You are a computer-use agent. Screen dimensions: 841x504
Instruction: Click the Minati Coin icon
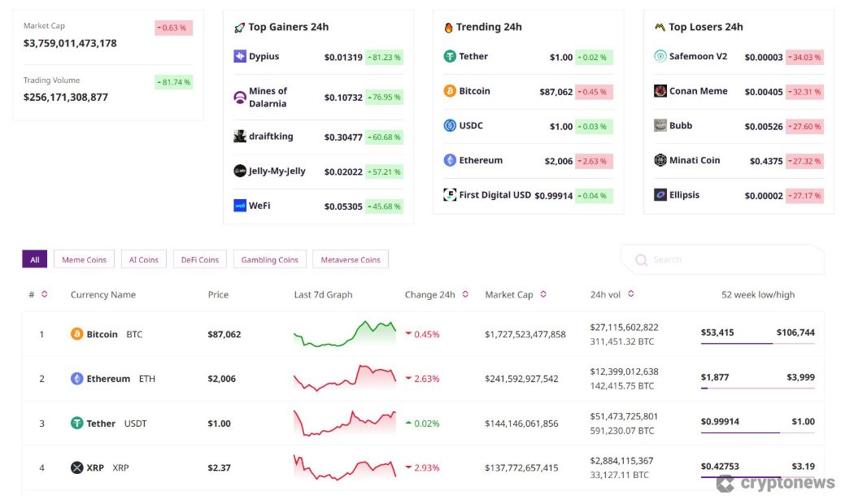(x=660, y=160)
